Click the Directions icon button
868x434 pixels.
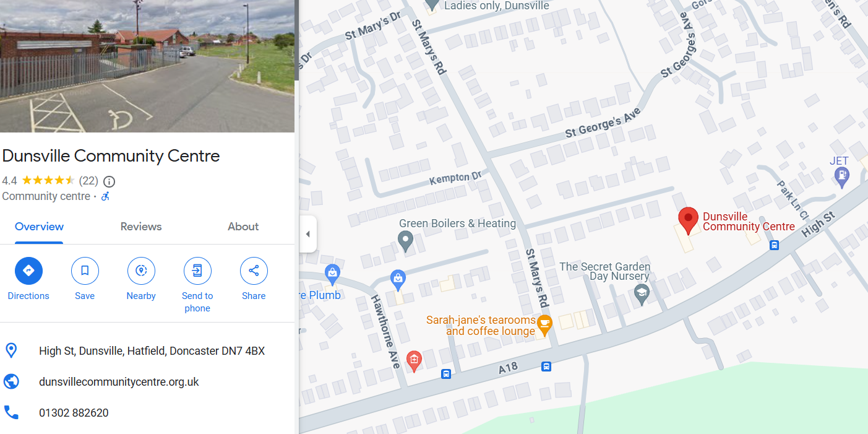[x=28, y=271]
